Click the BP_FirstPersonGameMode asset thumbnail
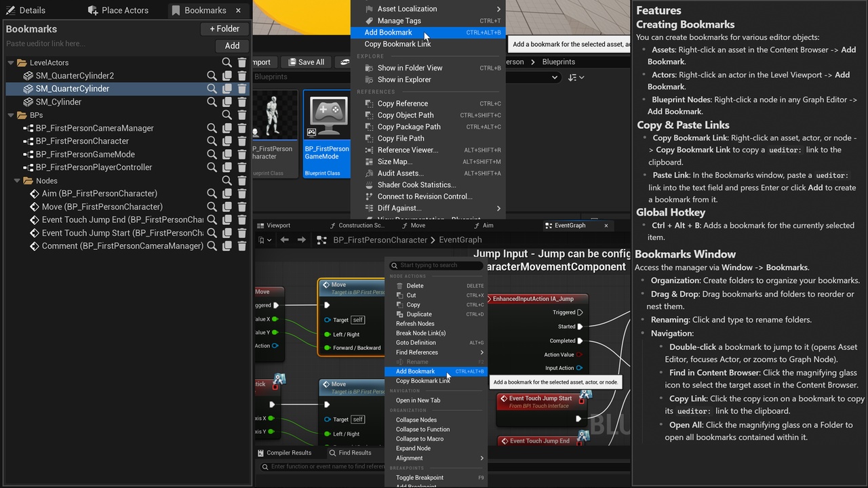 (x=327, y=115)
